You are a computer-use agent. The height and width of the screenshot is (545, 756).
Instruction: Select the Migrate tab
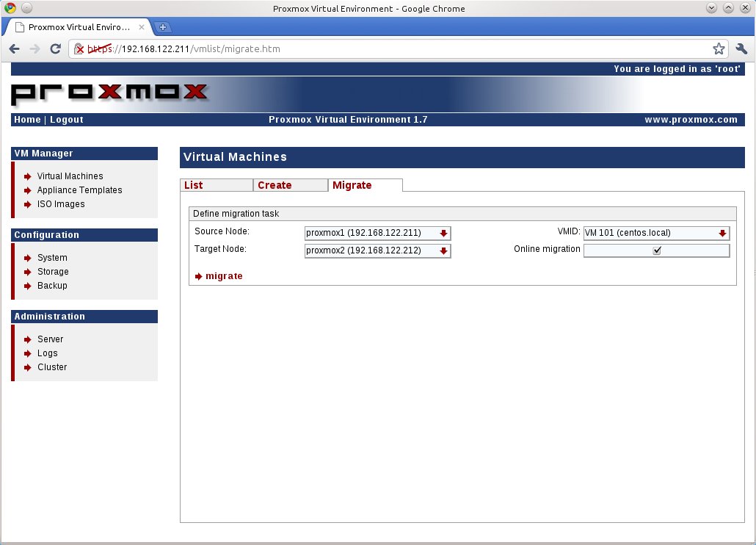[x=366, y=185]
